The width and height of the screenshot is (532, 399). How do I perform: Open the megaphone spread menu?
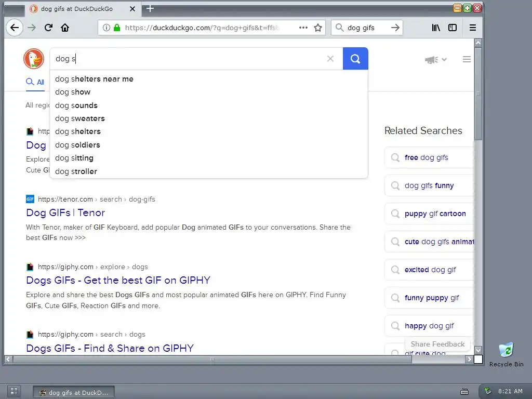pos(436,60)
